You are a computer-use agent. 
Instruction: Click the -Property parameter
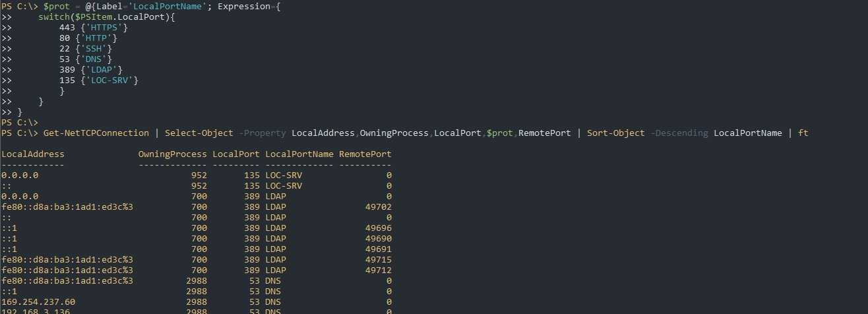tap(263, 133)
